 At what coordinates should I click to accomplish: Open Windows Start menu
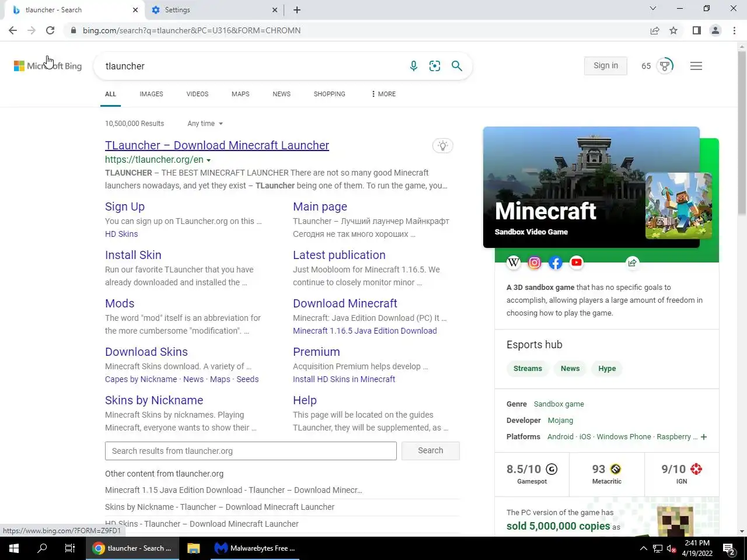click(x=14, y=548)
